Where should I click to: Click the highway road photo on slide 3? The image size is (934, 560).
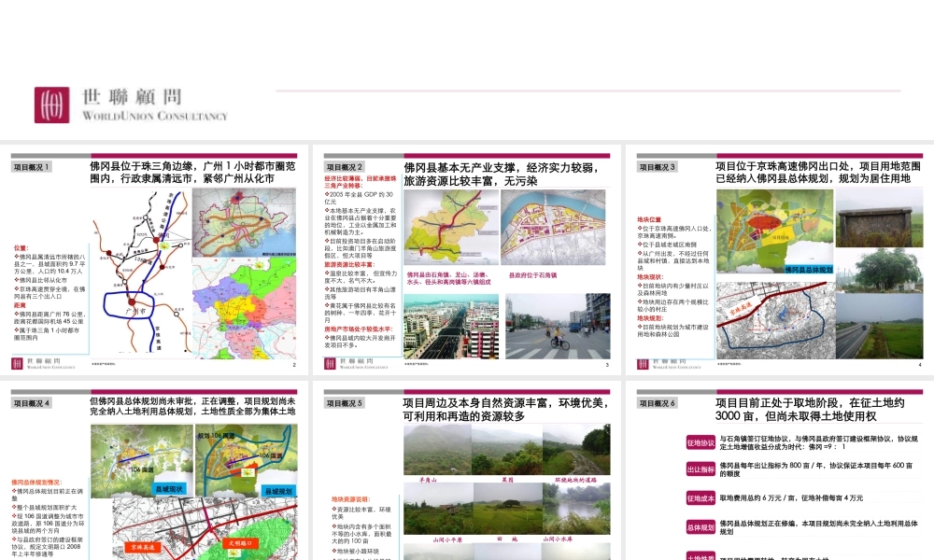point(879,326)
